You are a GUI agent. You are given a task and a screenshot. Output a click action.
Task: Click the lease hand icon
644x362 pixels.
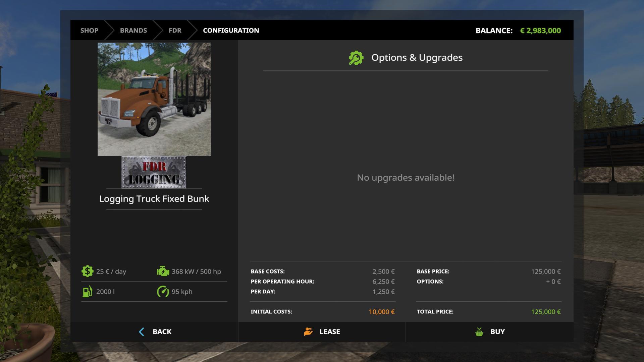click(x=308, y=331)
